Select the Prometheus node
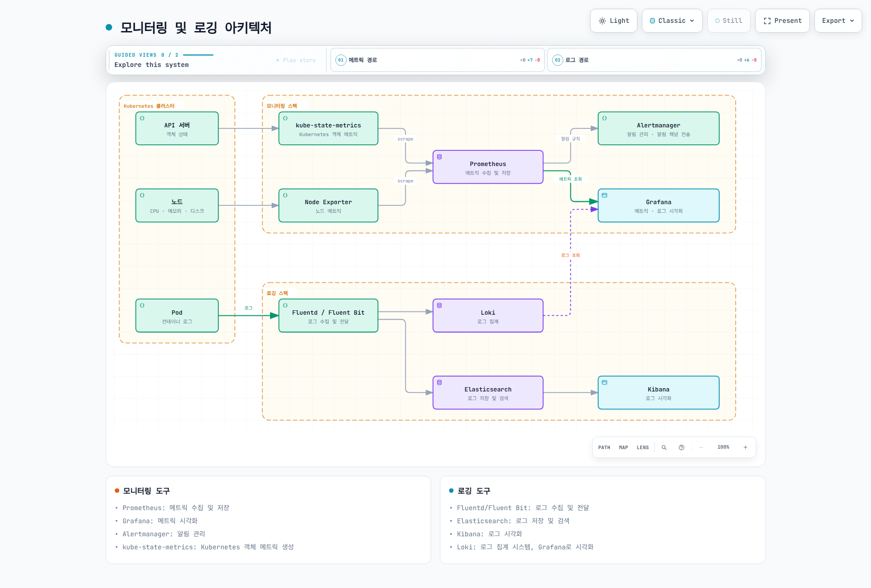871x588 pixels. click(x=488, y=167)
